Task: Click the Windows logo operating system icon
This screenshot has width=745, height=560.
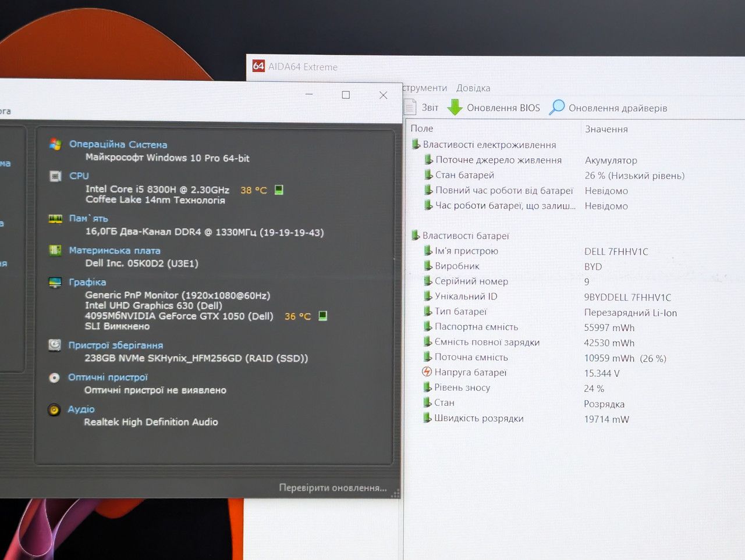Action: pyautogui.click(x=55, y=144)
